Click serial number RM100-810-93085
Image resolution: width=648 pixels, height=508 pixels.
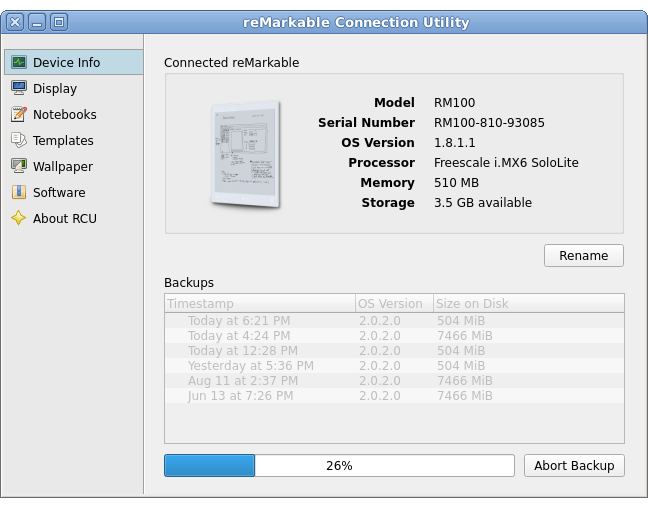pos(489,122)
